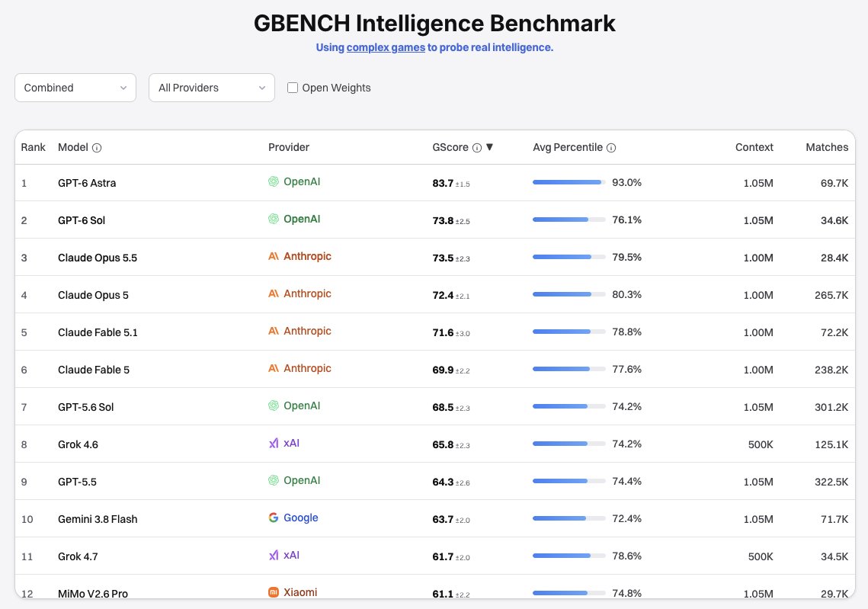The width and height of the screenshot is (868, 609).
Task: Open the All Providers dropdown
Action: [211, 88]
